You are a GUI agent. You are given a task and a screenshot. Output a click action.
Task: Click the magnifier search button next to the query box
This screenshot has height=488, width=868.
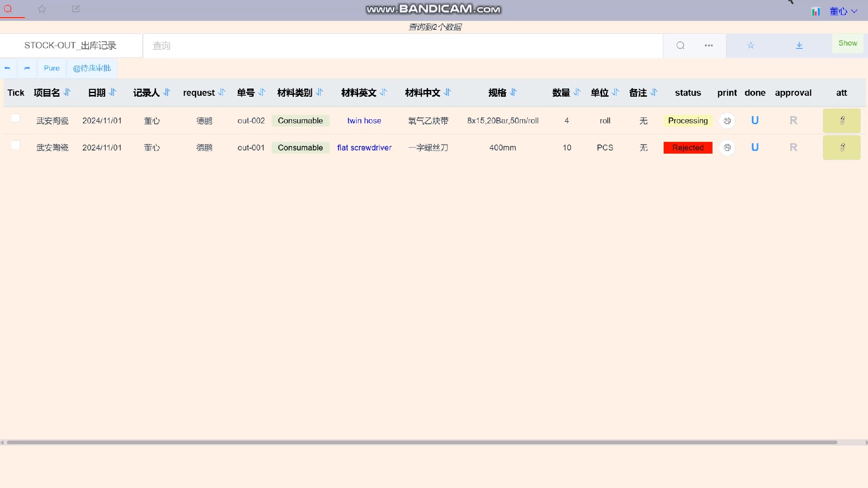click(x=680, y=46)
